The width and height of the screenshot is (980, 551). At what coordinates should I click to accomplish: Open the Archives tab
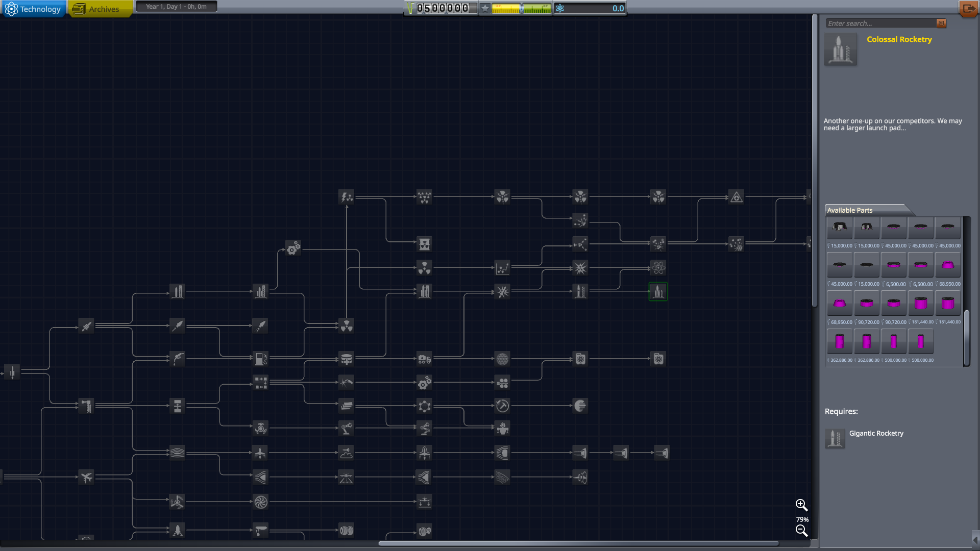[100, 9]
